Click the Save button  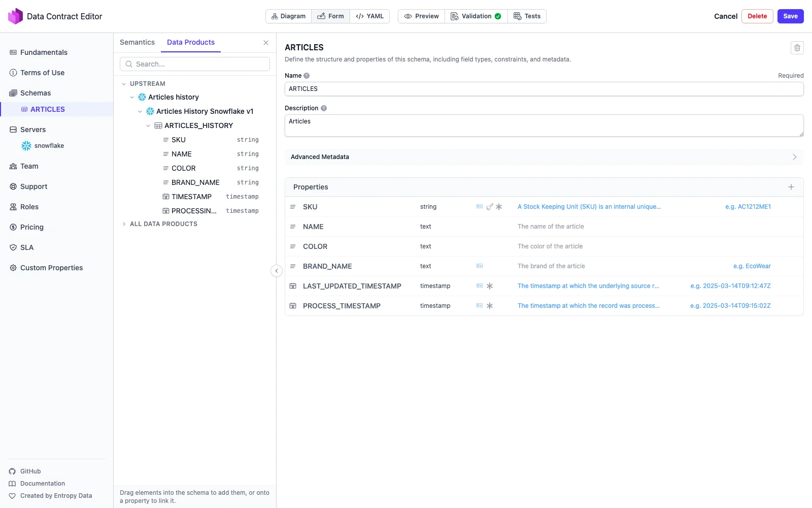click(791, 16)
